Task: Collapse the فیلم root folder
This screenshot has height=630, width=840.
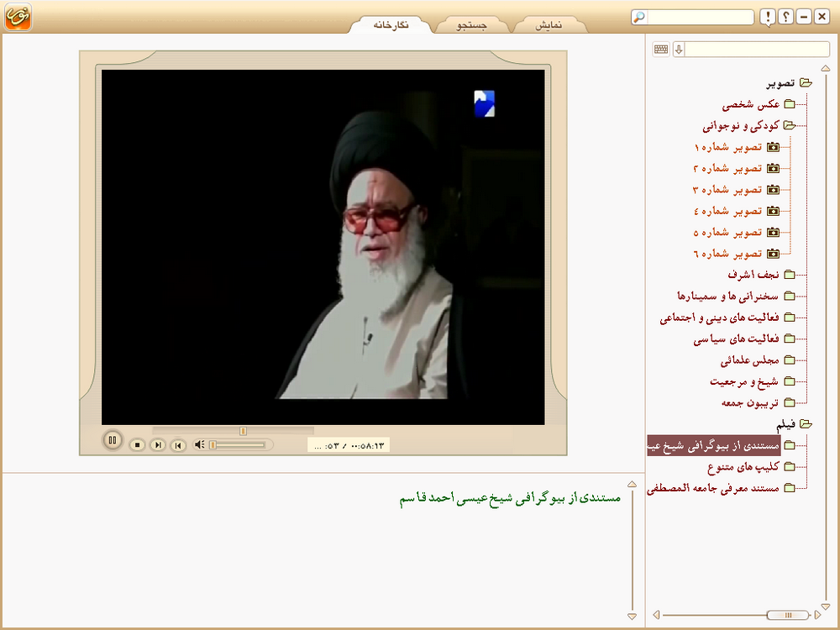Action: click(x=806, y=424)
